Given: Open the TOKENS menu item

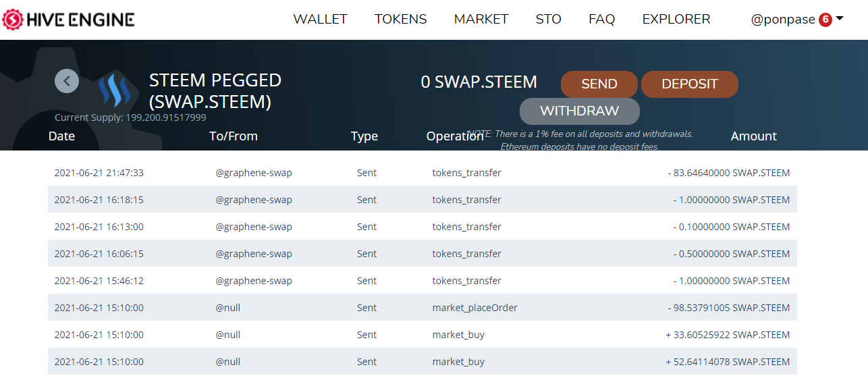Looking at the screenshot, I should tap(401, 20).
